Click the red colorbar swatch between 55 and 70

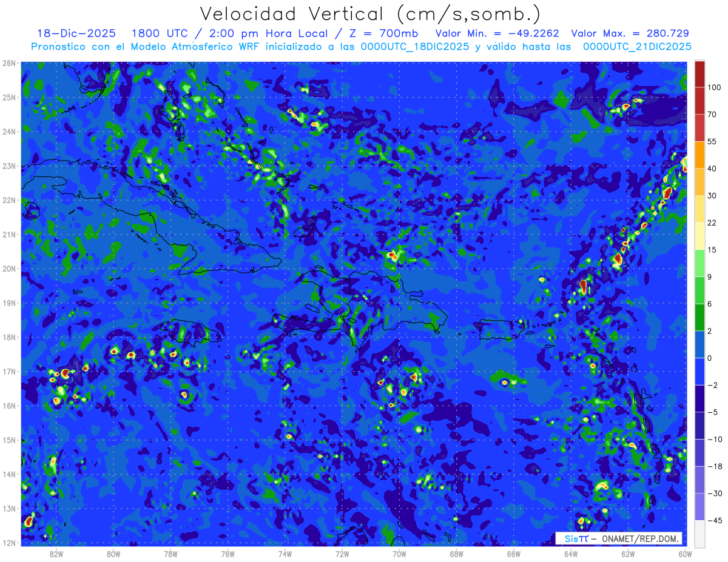tap(699, 127)
